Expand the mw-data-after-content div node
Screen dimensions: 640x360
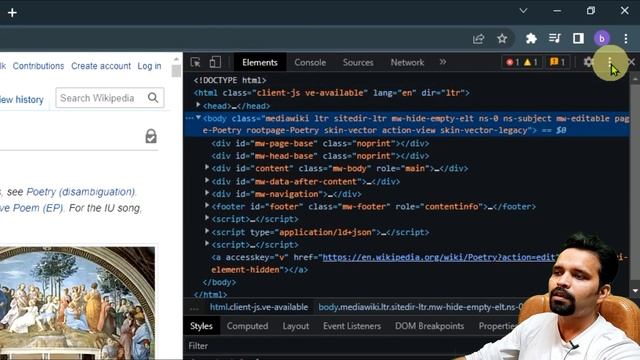207,181
